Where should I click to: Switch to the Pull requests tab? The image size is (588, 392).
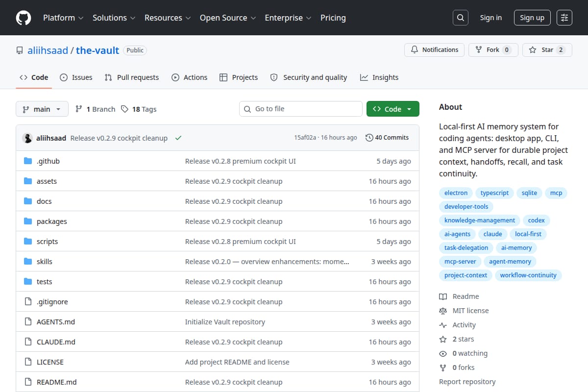pyautogui.click(x=132, y=77)
